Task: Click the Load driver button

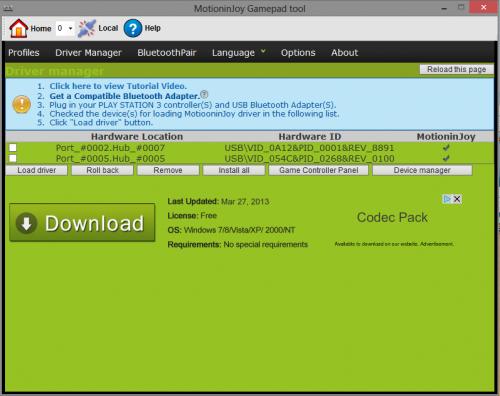Action: (37, 170)
